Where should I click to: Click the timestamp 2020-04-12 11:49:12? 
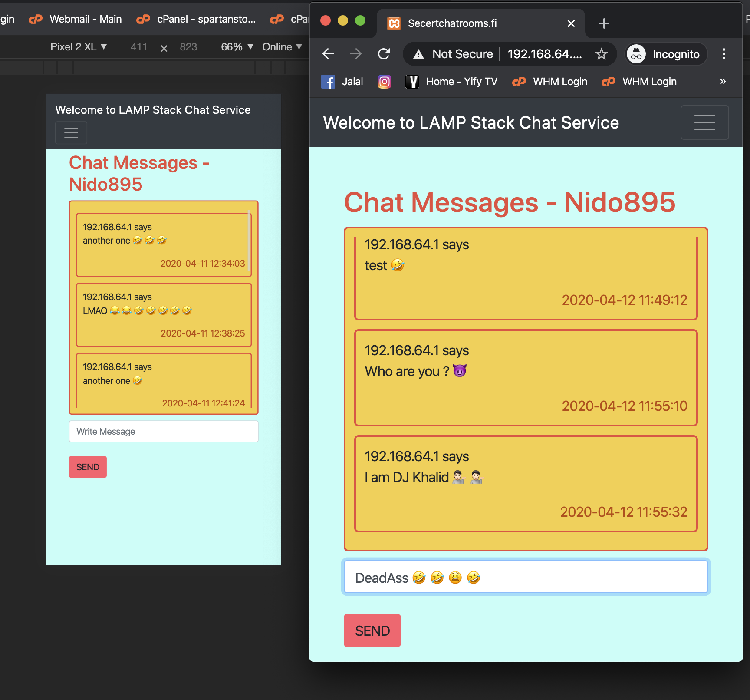[x=625, y=300]
